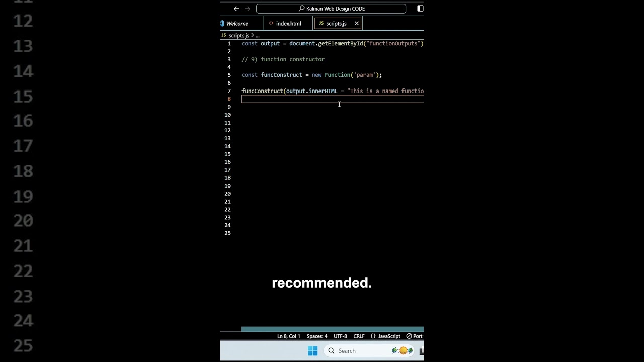This screenshot has width=644, height=362.
Task: Change line endings via CRLF
Action: pos(359,336)
